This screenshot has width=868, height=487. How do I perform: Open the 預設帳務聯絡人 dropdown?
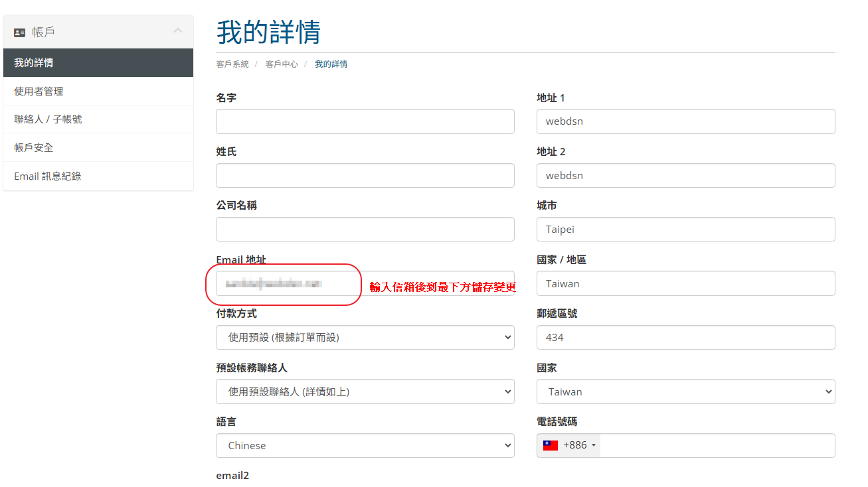[x=365, y=391]
